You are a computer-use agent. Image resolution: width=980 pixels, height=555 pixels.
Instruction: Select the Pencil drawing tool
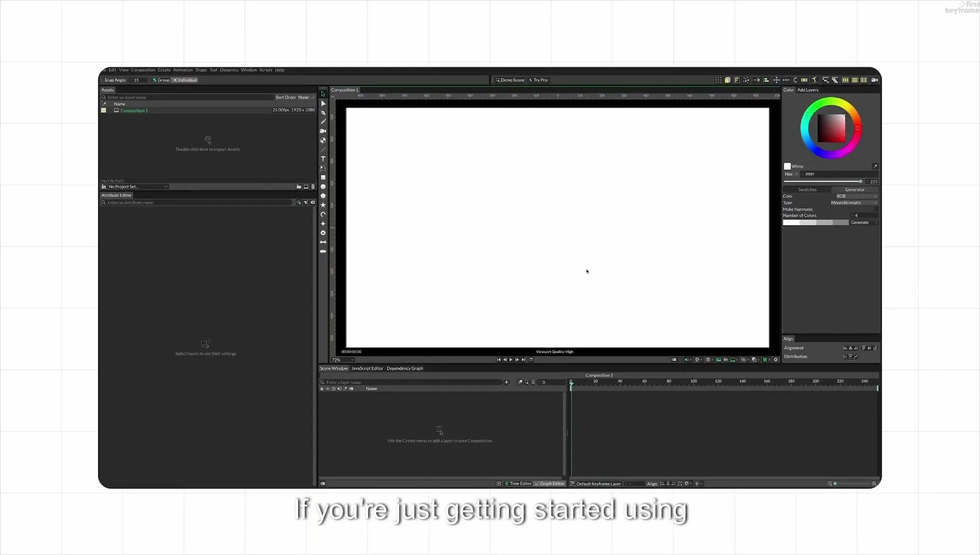click(323, 122)
